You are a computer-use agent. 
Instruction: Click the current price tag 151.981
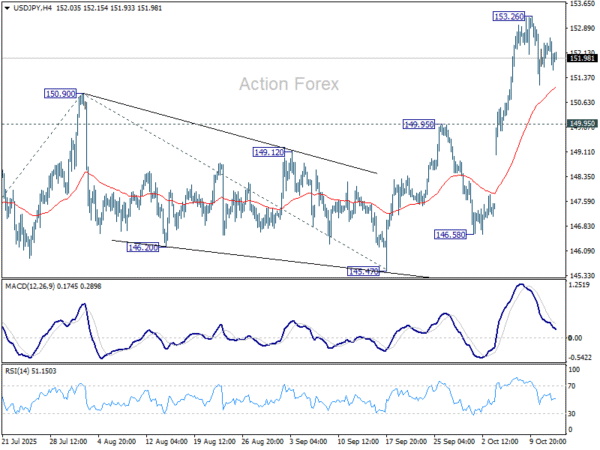[x=581, y=59]
